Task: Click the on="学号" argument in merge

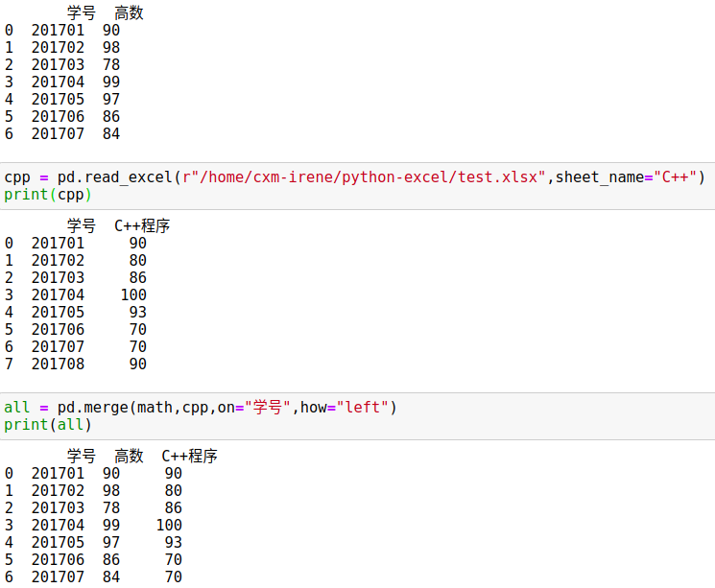Action: [x=254, y=407]
